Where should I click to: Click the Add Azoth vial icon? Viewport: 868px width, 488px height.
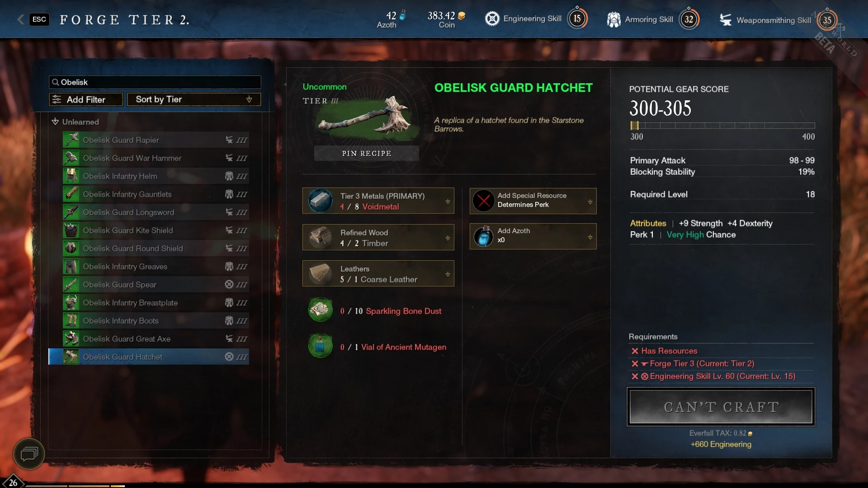pos(483,236)
